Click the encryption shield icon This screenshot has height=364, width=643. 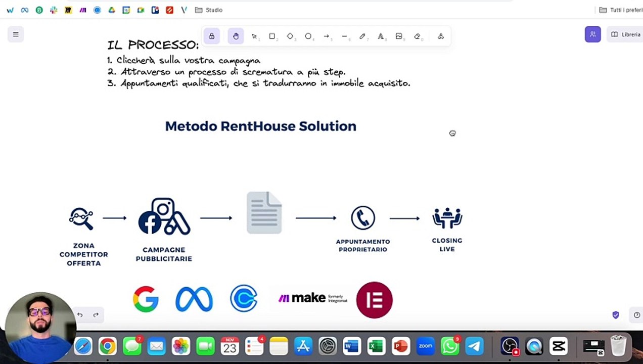click(x=616, y=315)
